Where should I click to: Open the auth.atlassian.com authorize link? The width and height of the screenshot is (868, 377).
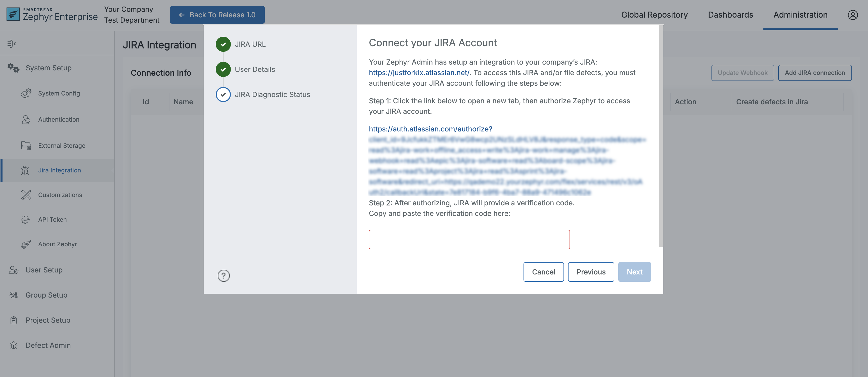[430, 129]
